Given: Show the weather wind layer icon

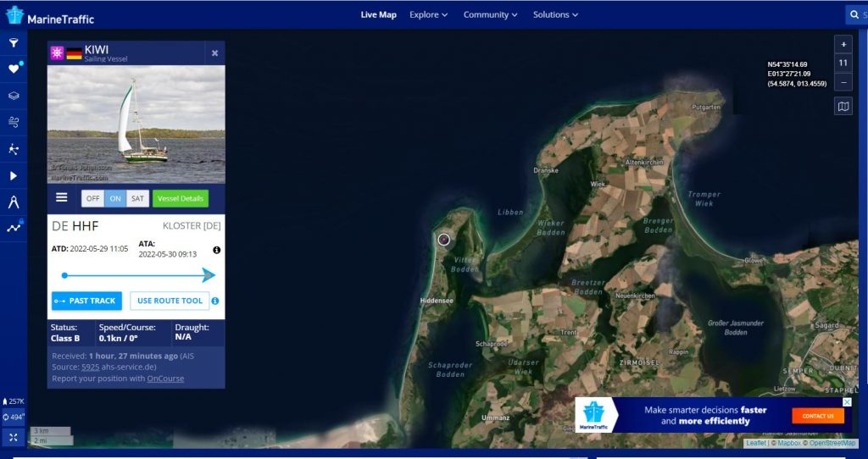Looking at the screenshot, I should tap(14, 122).
